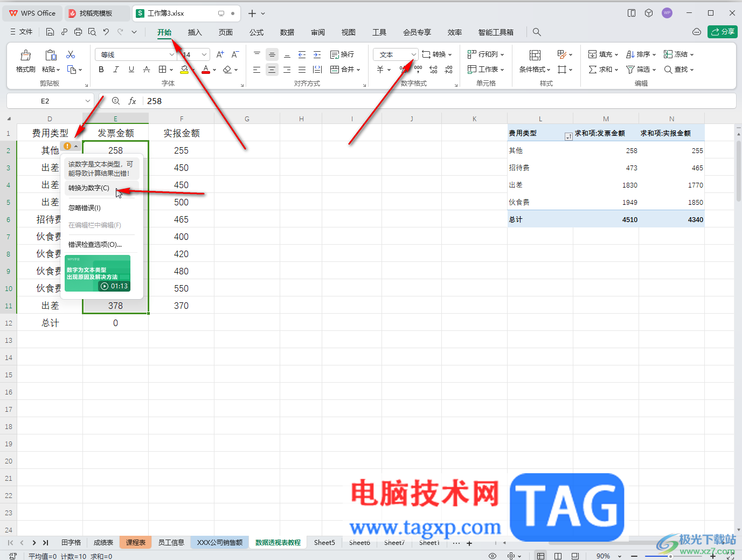Open the Data (数据) ribbon tab
The image size is (742, 560).
[x=287, y=32]
